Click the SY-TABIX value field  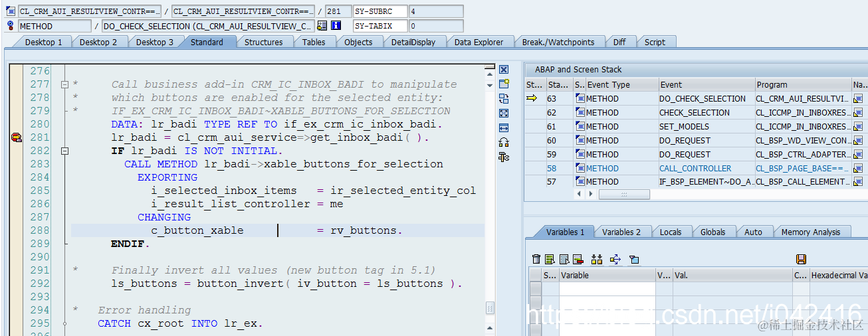point(436,26)
